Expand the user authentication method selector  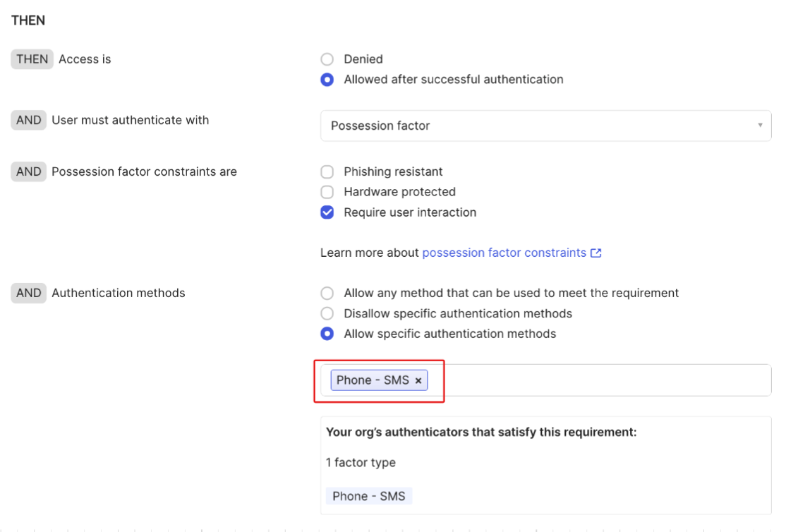pos(545,126)
